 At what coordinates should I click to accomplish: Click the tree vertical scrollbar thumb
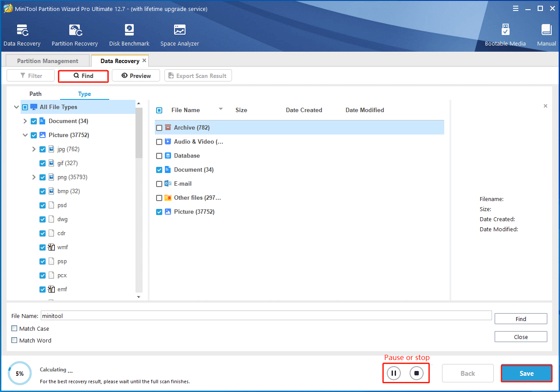pyautogui.click(x=139, y=132)
